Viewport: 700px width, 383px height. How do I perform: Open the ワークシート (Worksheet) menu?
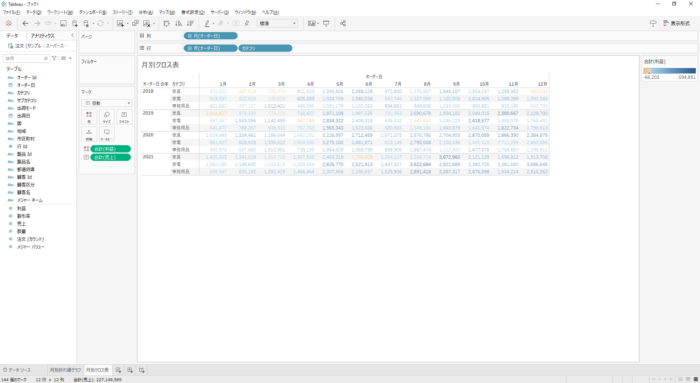point(60,12)
